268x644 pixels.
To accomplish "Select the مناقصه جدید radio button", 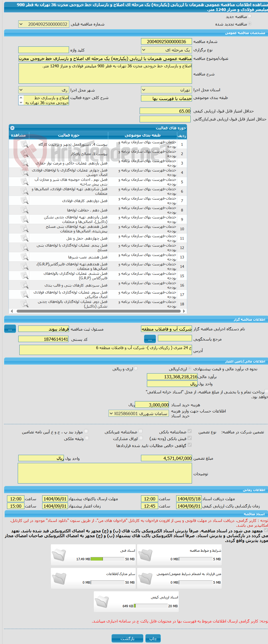I will (x=250, y=16).
